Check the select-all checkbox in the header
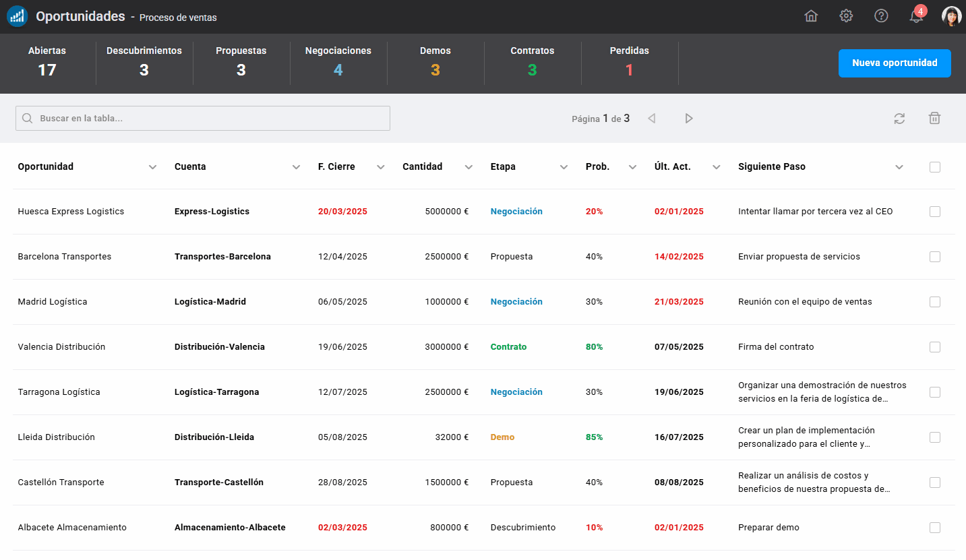966x560 pixels. point(935,166)
